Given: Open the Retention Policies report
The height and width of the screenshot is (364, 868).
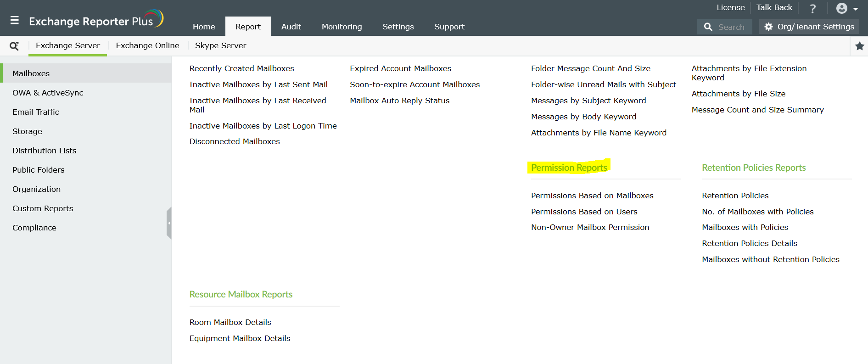Looking at the screenshot, I should pyautogui.click(x=735, y=196).
